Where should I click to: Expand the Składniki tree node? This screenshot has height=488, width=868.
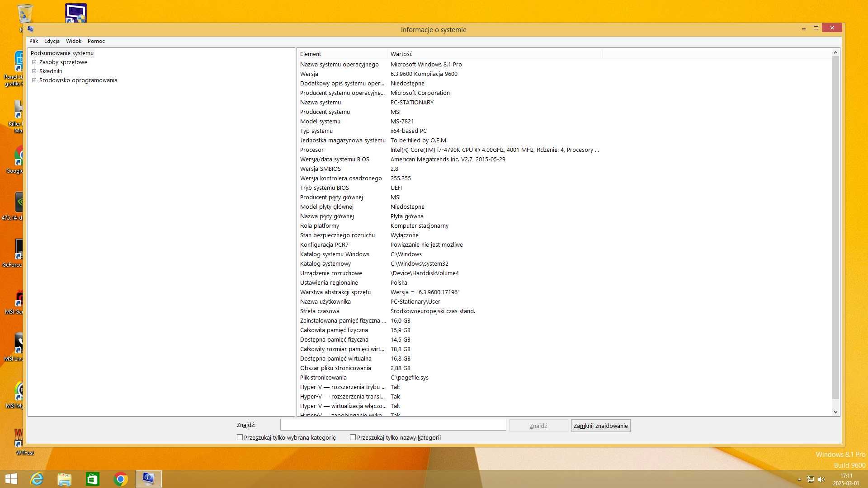coord(34,71)
